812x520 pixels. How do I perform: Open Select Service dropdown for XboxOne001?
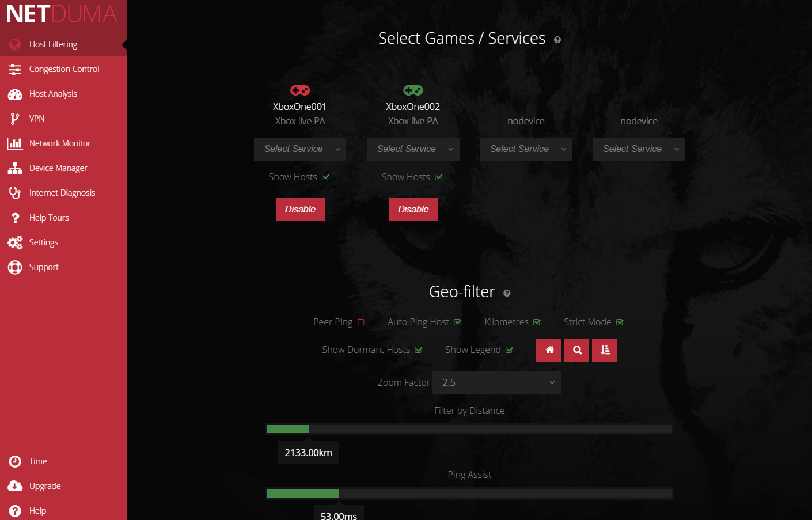(x=300, y=149)
